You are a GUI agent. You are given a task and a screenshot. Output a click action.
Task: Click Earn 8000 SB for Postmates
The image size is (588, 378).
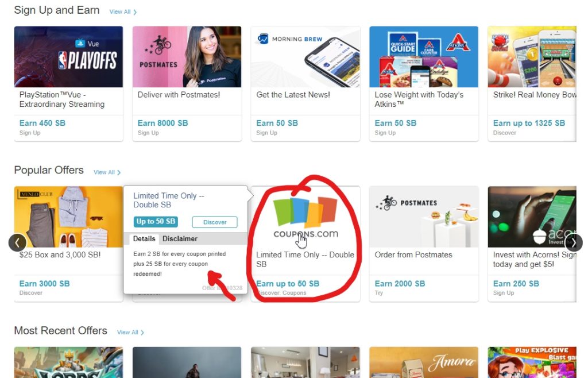[x=163, y=123]
